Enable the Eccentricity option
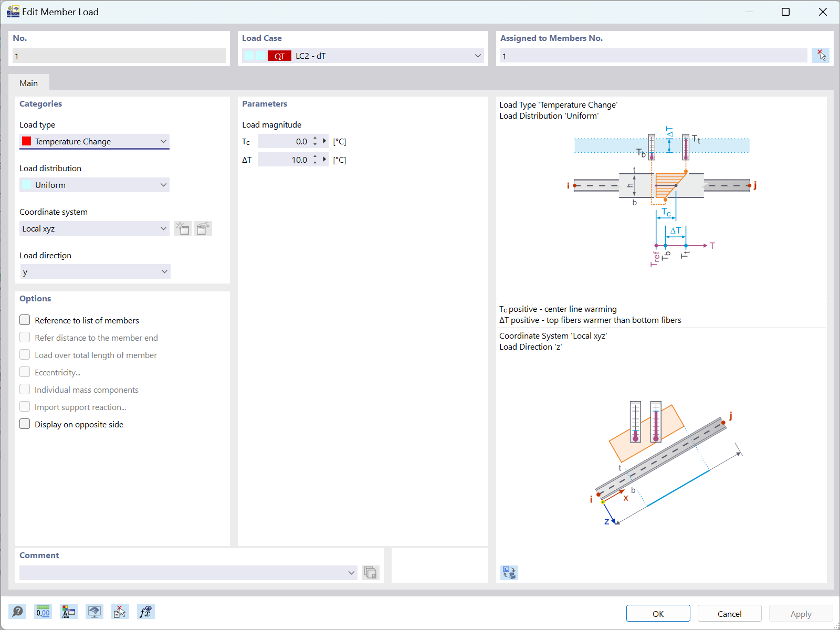Screen dimensions: 840x630 pyautogui.click(x=25, y=372)
